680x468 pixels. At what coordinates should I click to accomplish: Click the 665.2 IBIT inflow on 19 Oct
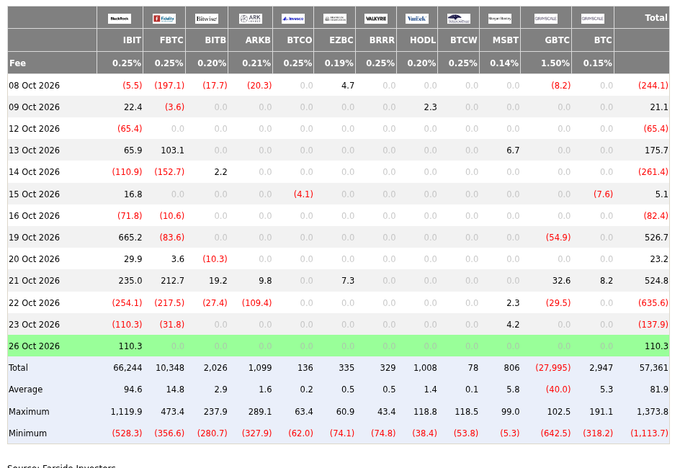coord(130,238)
